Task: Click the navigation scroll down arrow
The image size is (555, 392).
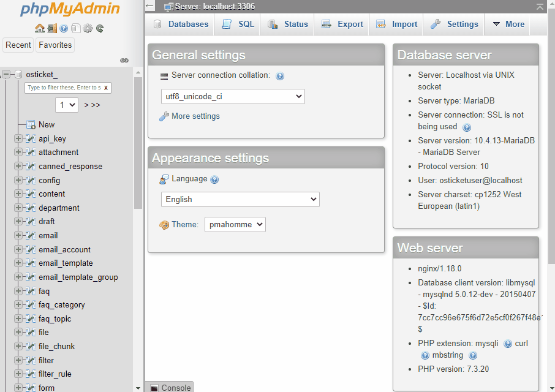Action: [x=138, y=388]
